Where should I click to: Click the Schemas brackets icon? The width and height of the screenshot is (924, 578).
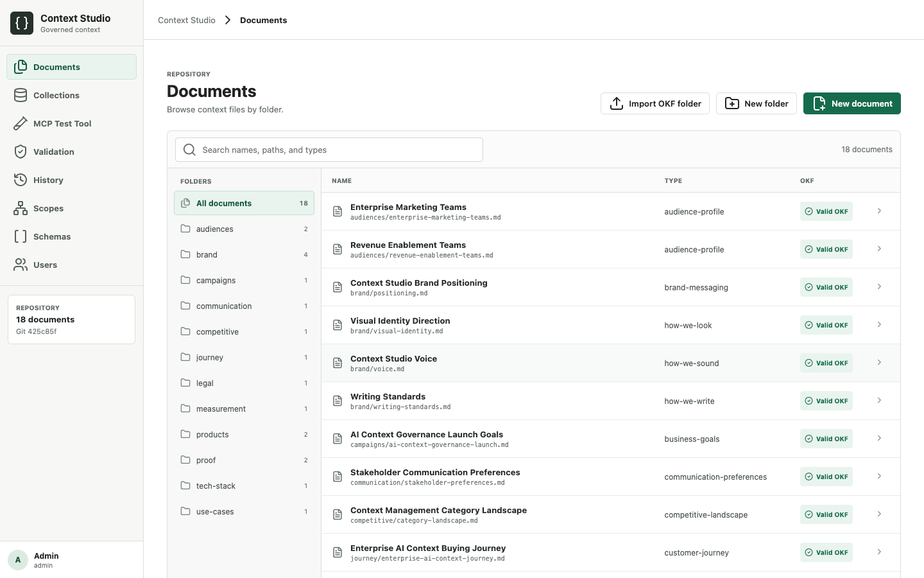pos(21,236)
